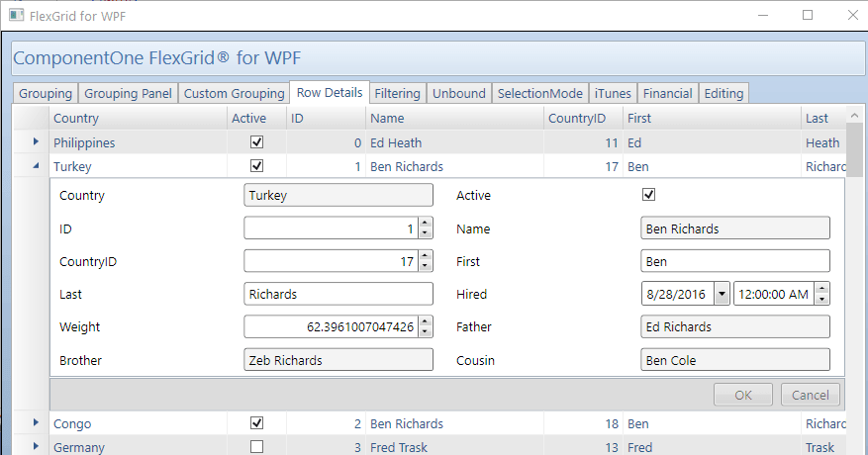The width and height of the screenshot is (868, 455).
Task: Decrease the CountryID spinner value
Action: tap(426, 267)
